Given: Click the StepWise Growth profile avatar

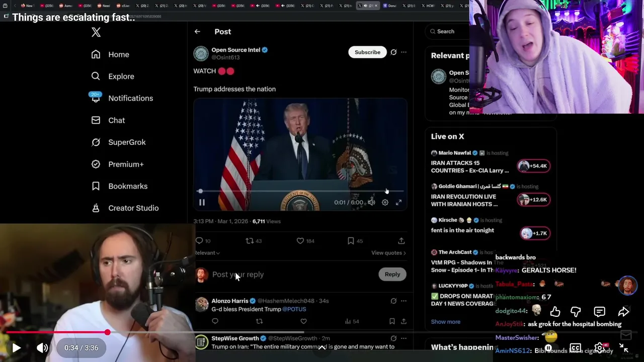Looking at the screenshot, I should point(201,342).
